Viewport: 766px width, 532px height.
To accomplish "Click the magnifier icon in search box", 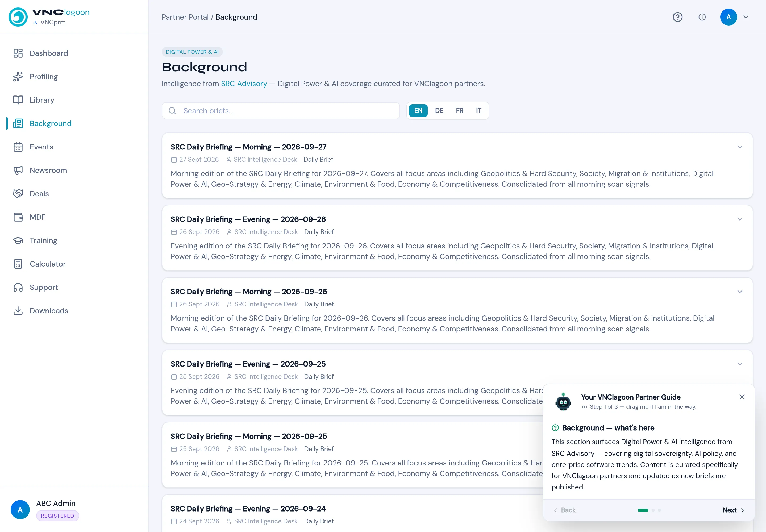I will (172, 111).
